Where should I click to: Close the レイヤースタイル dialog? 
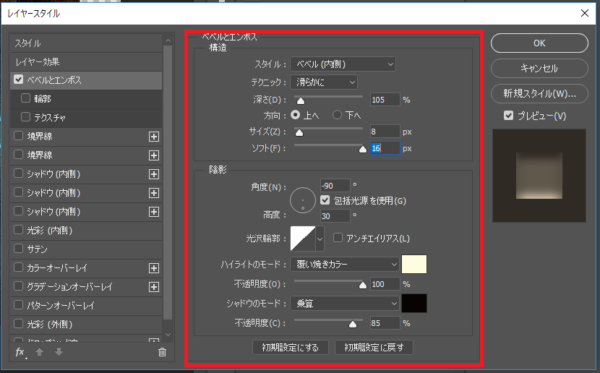[x=585, y=13]
